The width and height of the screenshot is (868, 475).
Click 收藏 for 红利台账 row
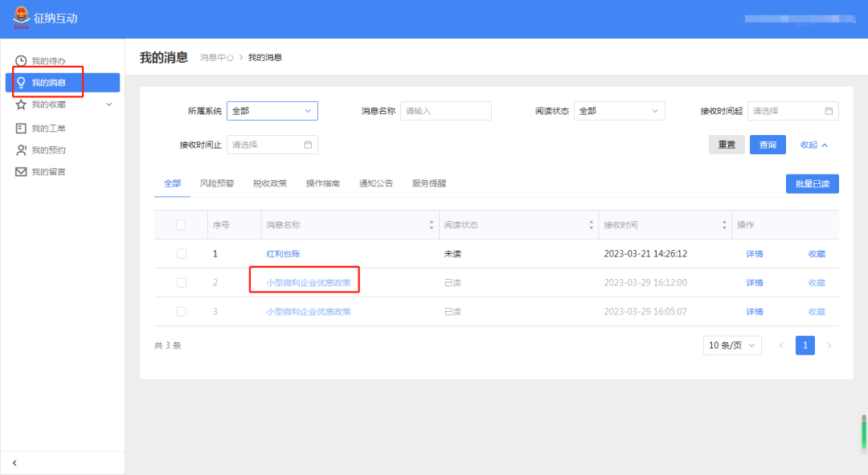tap(817, 253)
